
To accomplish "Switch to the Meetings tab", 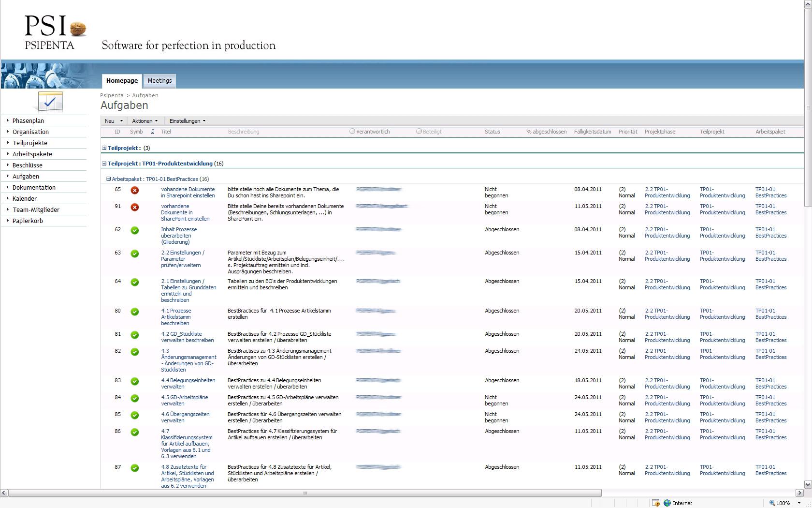I will (x=159, y=81).
